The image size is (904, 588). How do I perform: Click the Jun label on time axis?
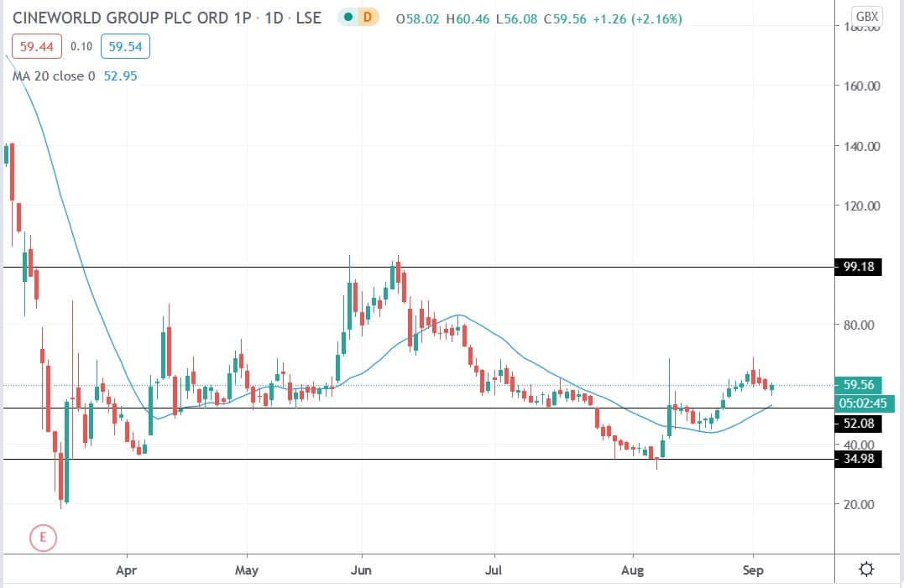pyautogui.click(x=361, y=570)
